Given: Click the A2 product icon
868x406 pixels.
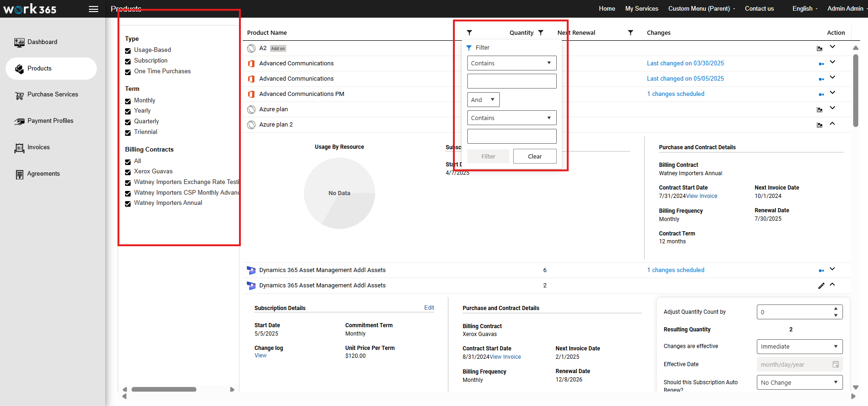Looking at the screenshot, I should pos(252,48).
